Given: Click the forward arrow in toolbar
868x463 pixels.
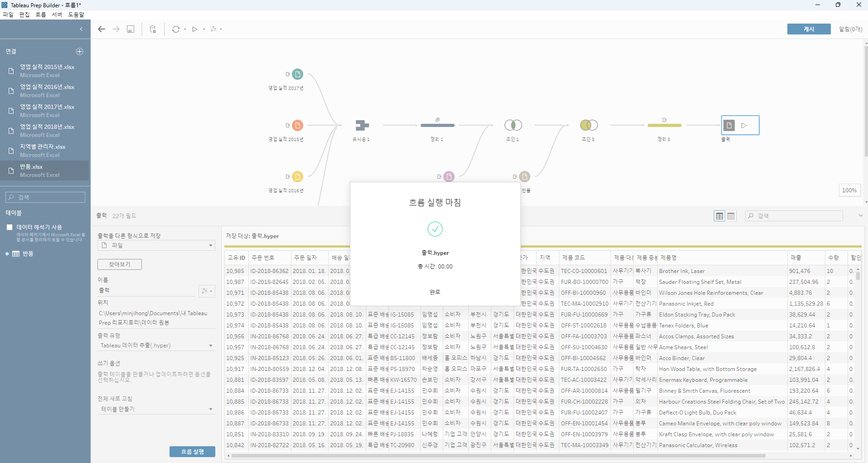Looking at the screenshot, I should pyautogui.click(x=116, y=29).
